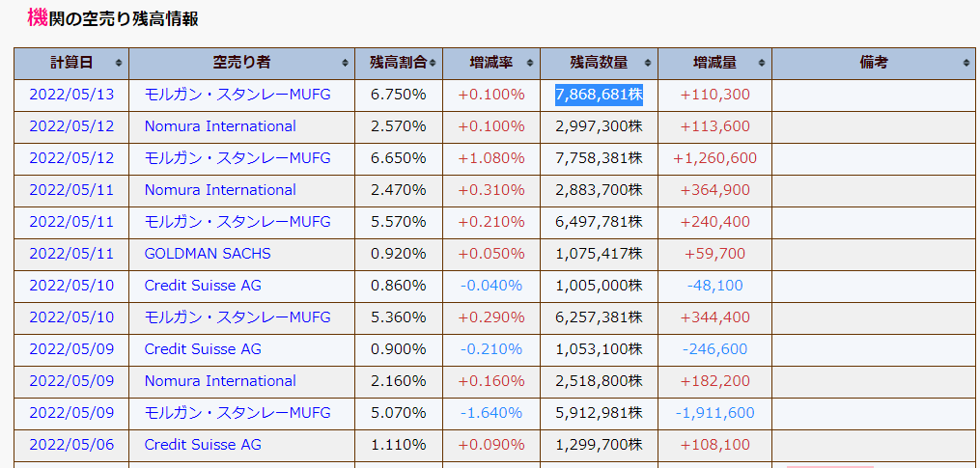Click the 空売り者 column header text
This screenshot has height=468, width=980.
click(x=241, y=63)
